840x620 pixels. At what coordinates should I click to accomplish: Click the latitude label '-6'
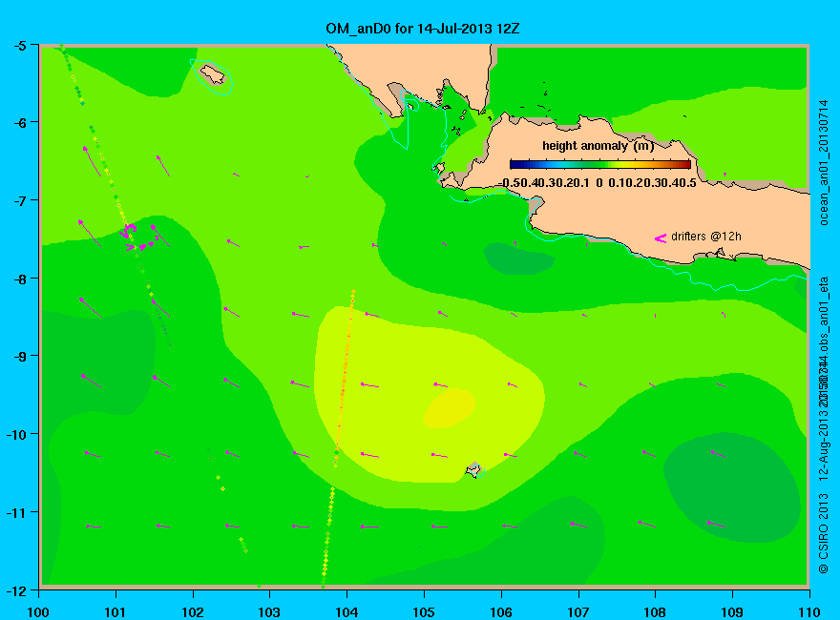[19, 123]
